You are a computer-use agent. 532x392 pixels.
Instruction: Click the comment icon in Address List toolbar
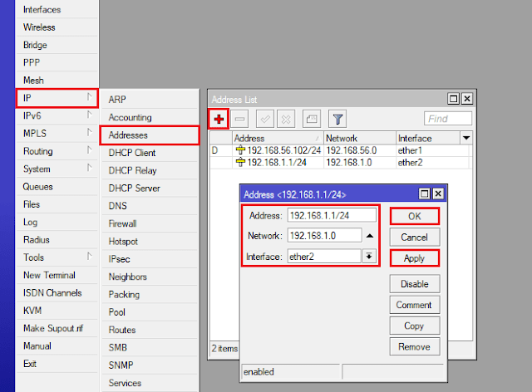[x=312, y=119]
